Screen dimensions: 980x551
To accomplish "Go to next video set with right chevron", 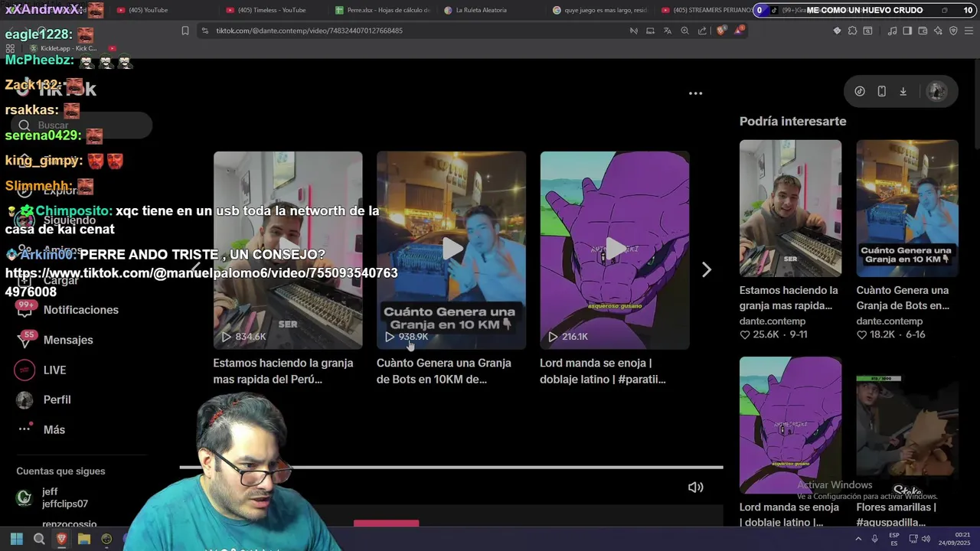I will [707, 269].
